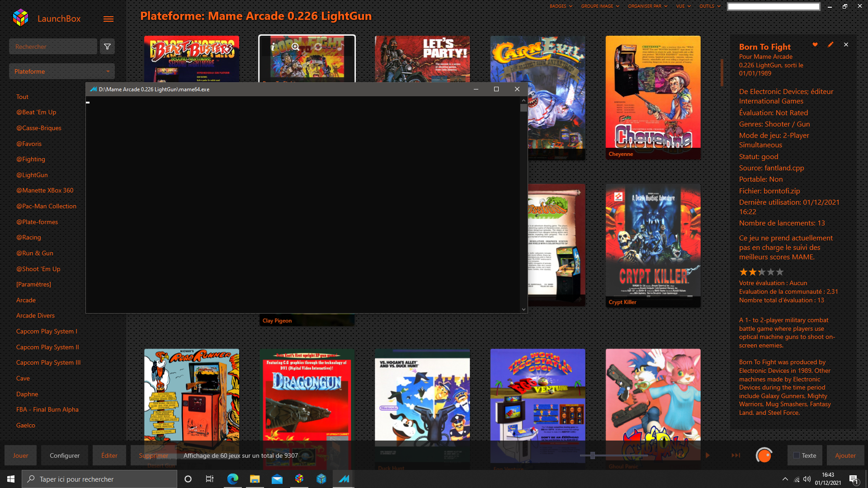Image resolution: width=868 pixels, height=488 pixels.
Task: Click the orange volume knob
Action: pos(764,455)
